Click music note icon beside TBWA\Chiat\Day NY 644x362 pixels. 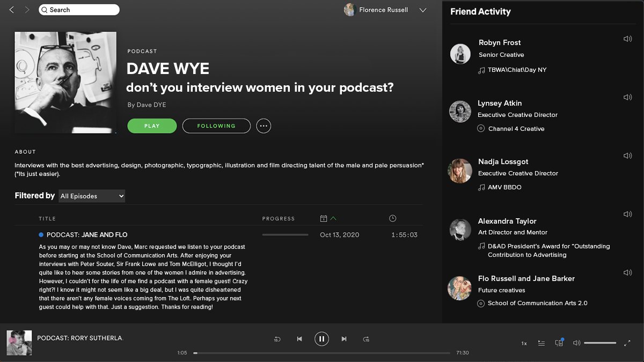[481, 70]
